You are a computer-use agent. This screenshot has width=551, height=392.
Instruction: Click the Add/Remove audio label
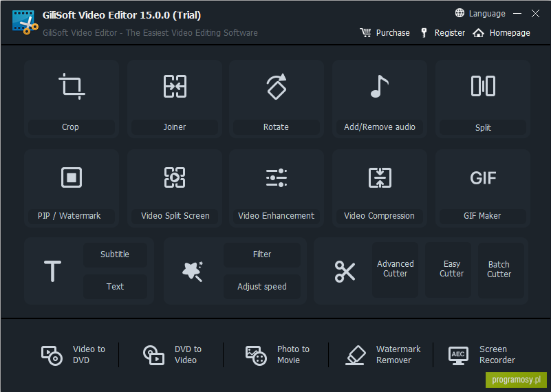380,127
